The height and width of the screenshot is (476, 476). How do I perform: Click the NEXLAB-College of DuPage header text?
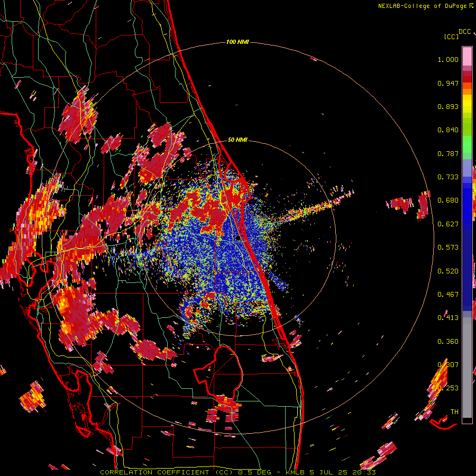click(x=422, y=6)
